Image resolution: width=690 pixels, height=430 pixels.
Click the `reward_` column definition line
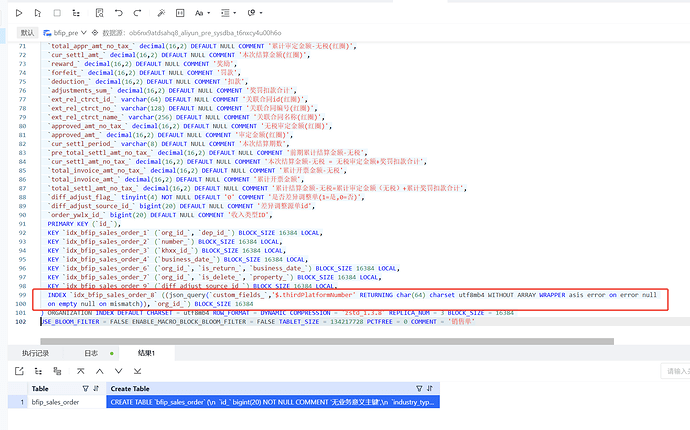[x=142, y=64]
